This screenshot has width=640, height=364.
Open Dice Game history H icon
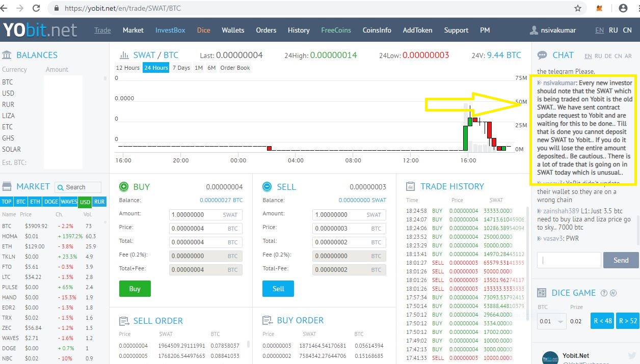coord(613,293)
